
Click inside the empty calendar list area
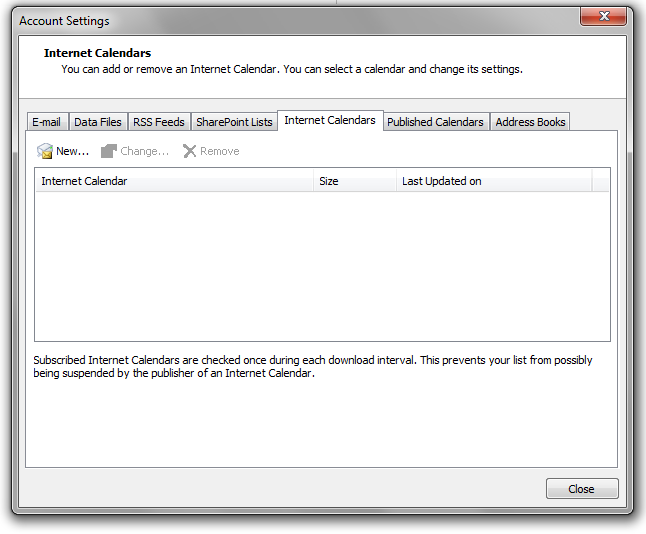point(322,265)
